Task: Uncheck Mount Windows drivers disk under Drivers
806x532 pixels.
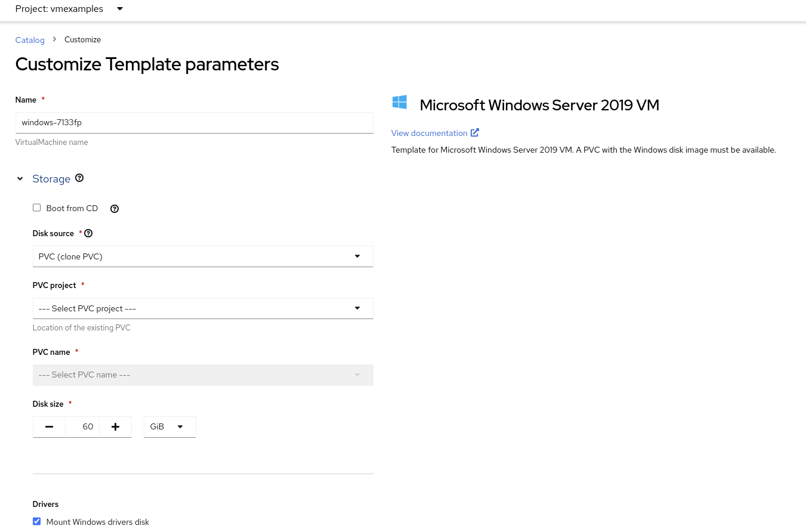Action: tap(36, 521)
